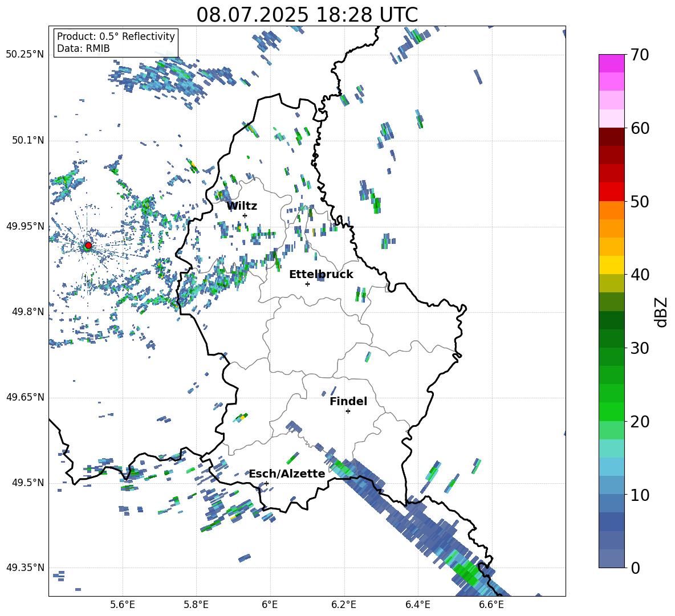Click the 'Data: RMIB' text

tap(83, 48)
